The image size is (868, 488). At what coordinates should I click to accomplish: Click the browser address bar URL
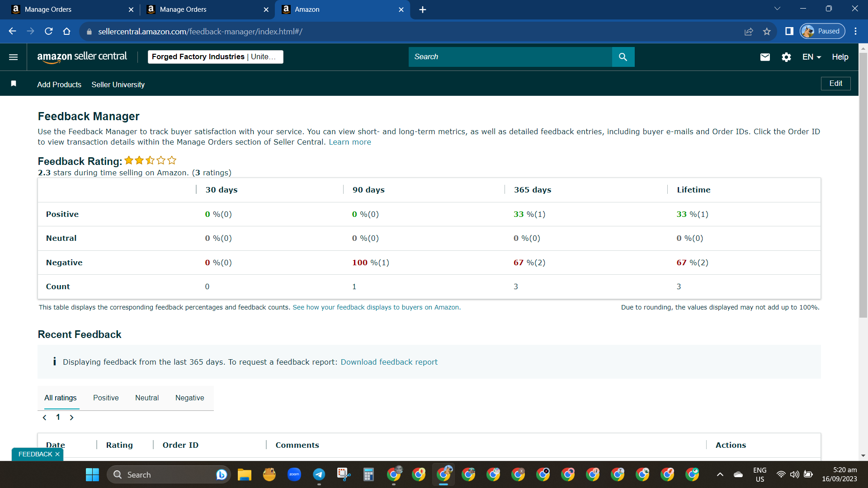[x=200, y=31]
